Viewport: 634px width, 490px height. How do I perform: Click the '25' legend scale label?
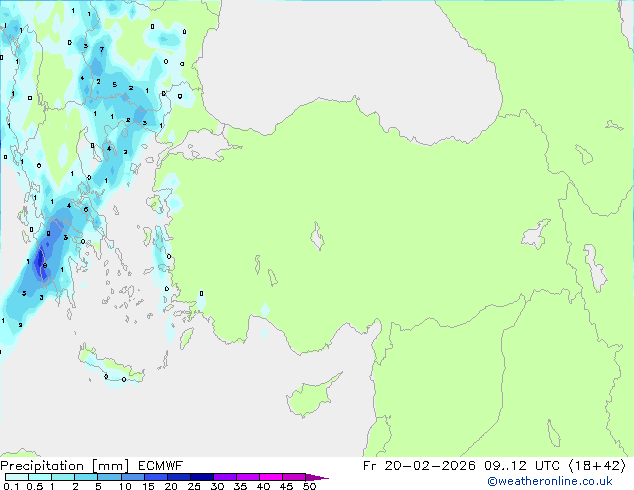[x=194, y=486]
